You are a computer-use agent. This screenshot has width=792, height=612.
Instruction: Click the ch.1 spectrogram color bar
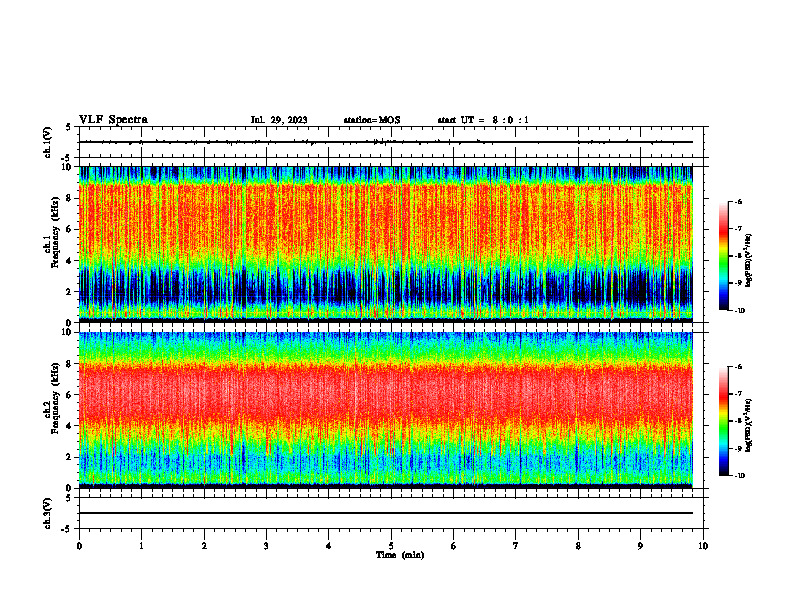[724, 256]
